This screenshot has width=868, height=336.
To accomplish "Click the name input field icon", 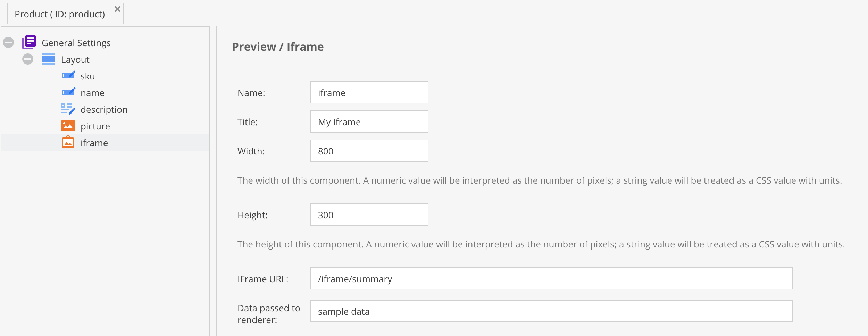I will (68, 92).
